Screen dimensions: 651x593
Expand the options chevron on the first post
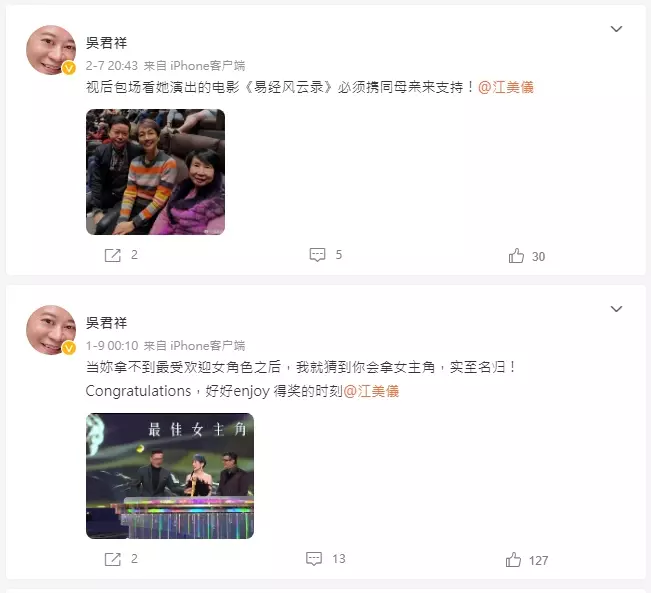[x=616, y=29]
